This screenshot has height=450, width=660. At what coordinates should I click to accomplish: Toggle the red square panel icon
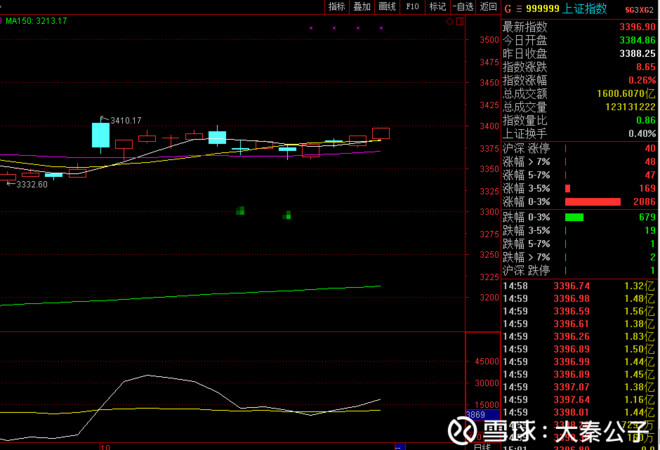pyautogui.click(x=460, y=21)
